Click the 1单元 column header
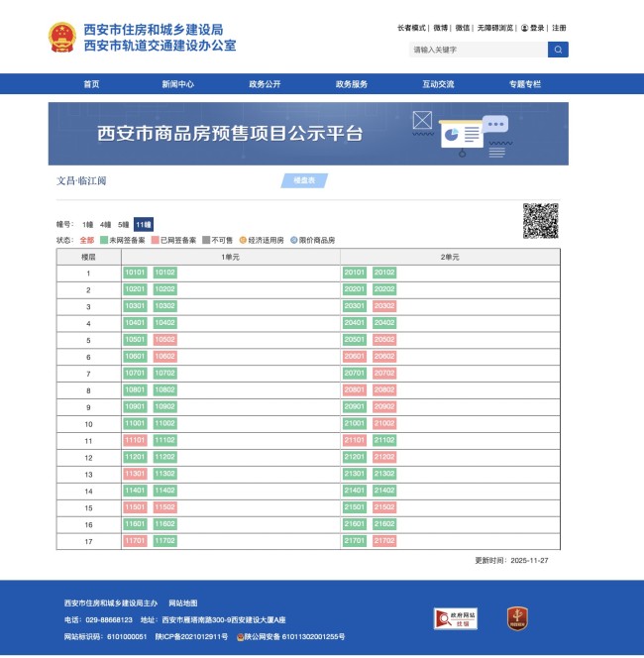Screen dimensions: 644x658 pos(231,257)
